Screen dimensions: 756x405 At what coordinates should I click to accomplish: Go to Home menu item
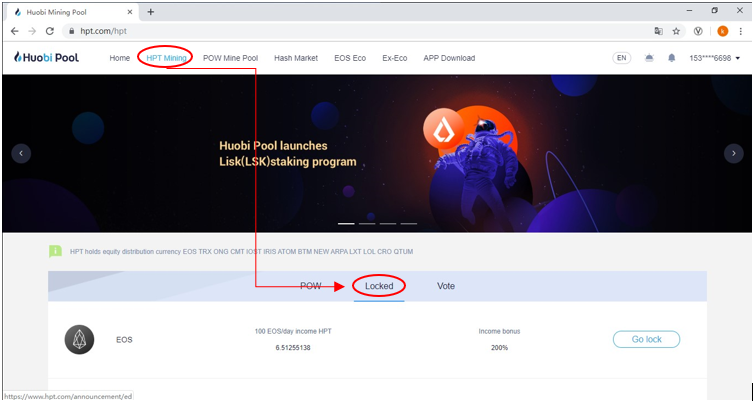pyautogui.click(x=120, y=58)
